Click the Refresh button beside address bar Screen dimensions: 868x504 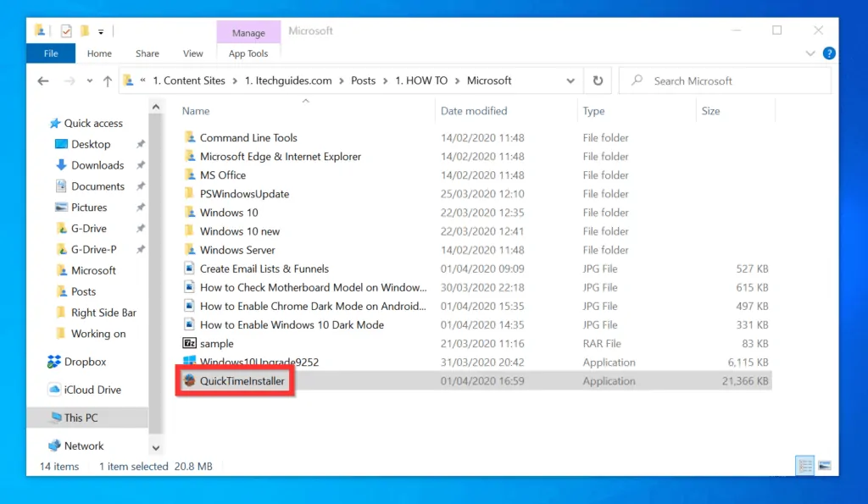[x=598, y=81]
